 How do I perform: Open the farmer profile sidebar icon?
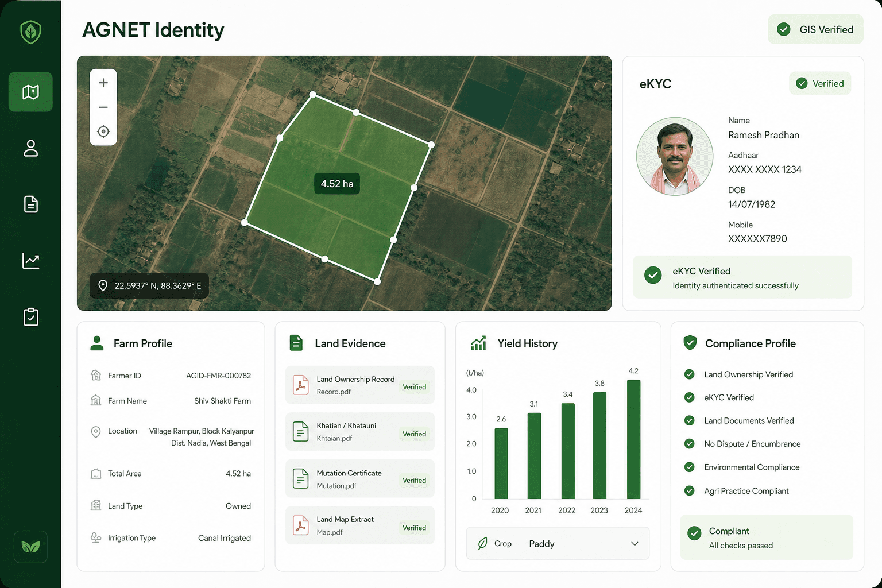[x=30, y=148]
